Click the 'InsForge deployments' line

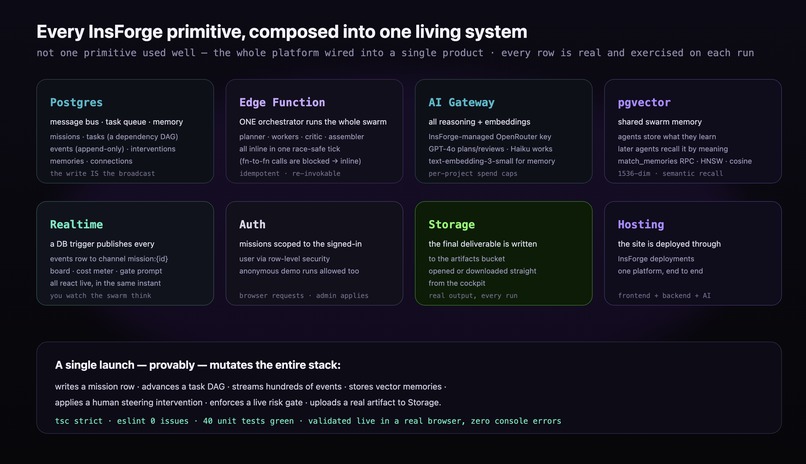656,259
